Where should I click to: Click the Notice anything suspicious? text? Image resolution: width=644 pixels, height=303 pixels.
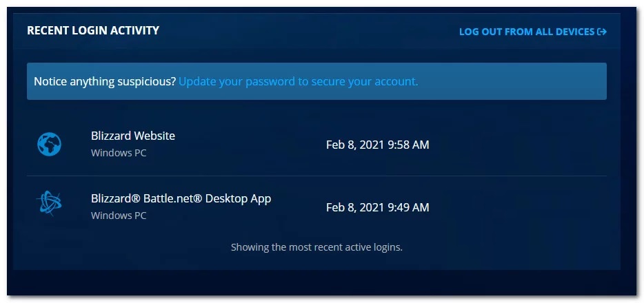tap(105, 81)
